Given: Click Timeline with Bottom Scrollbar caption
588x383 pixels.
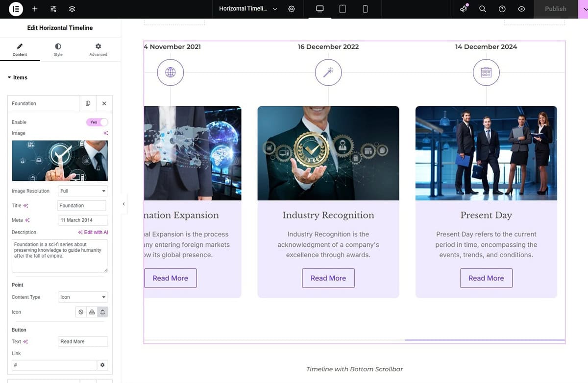Looking at the screenshot, I should [355, 369].
